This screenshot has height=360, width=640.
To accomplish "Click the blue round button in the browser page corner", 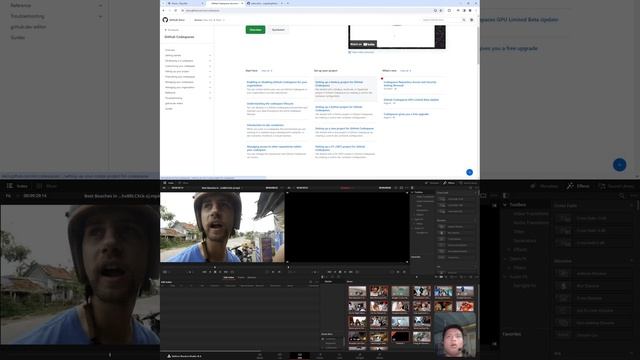I will pos(469,172).
